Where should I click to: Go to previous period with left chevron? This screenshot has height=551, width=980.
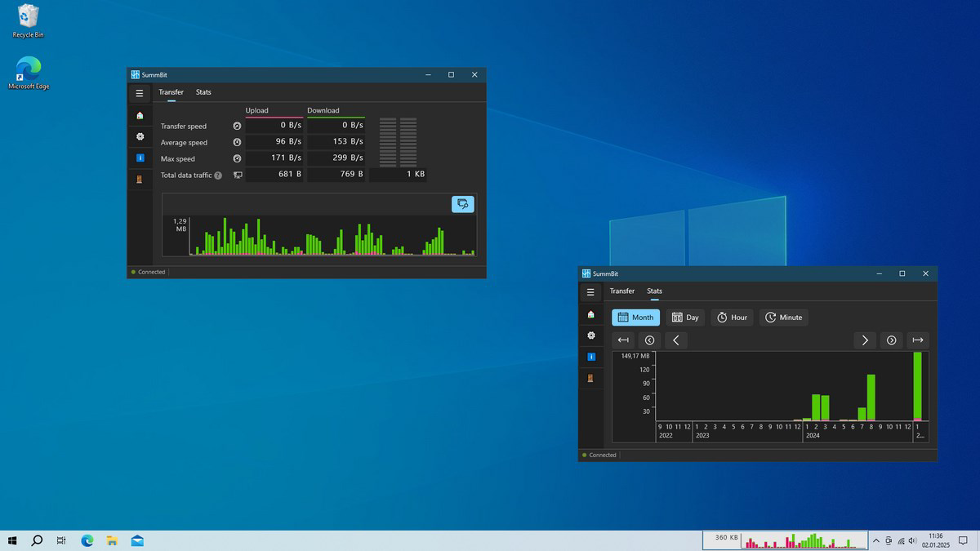click(x=676, y=340)
